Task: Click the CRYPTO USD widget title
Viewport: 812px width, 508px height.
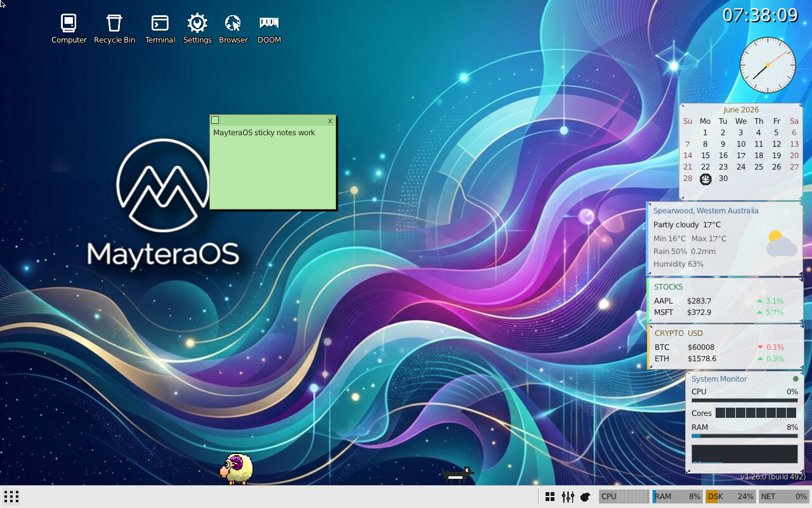Action: pyautogui.click(x=679, y=333)
